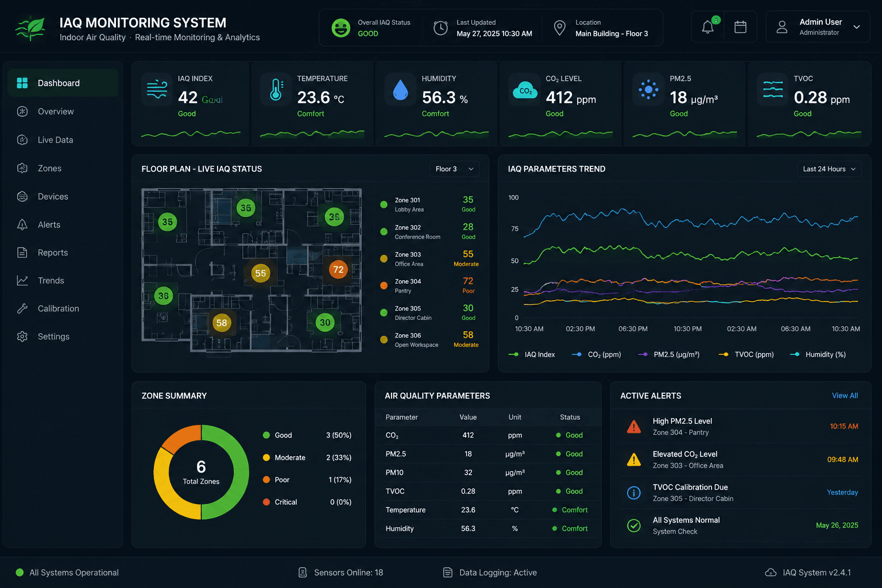Expand the Admin User menu chevron

point(856,27)
